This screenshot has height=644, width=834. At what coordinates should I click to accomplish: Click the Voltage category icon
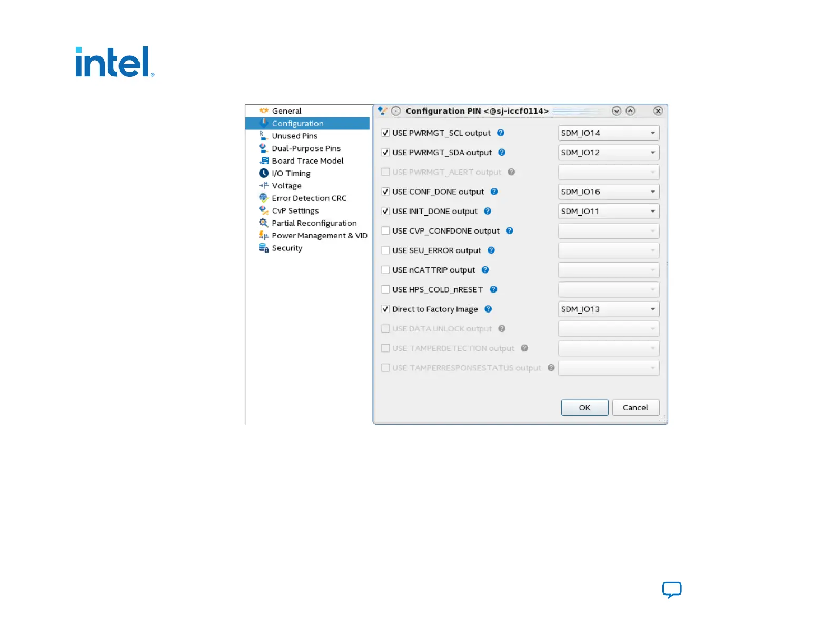[264, 186]
